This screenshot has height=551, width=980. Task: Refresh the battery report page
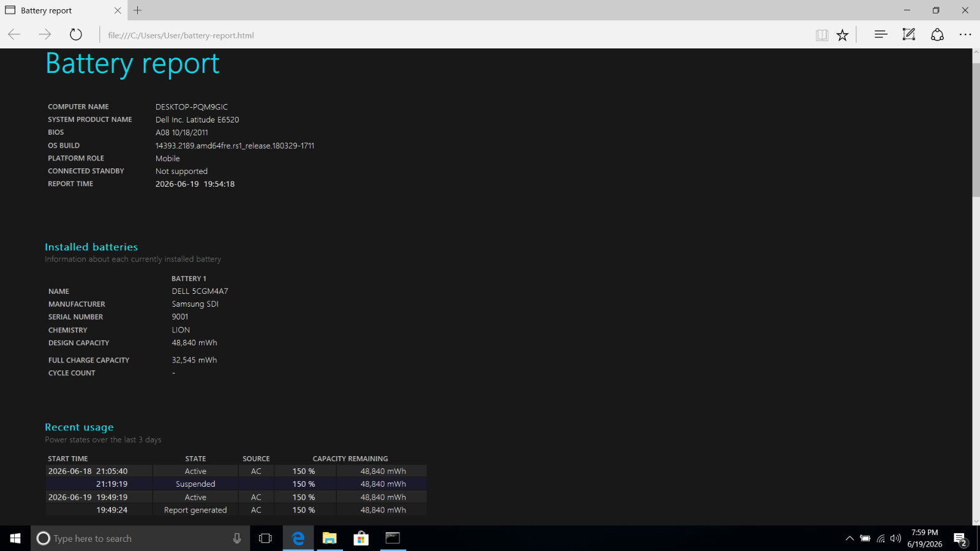pyautogui.click(x=75, y=35)
